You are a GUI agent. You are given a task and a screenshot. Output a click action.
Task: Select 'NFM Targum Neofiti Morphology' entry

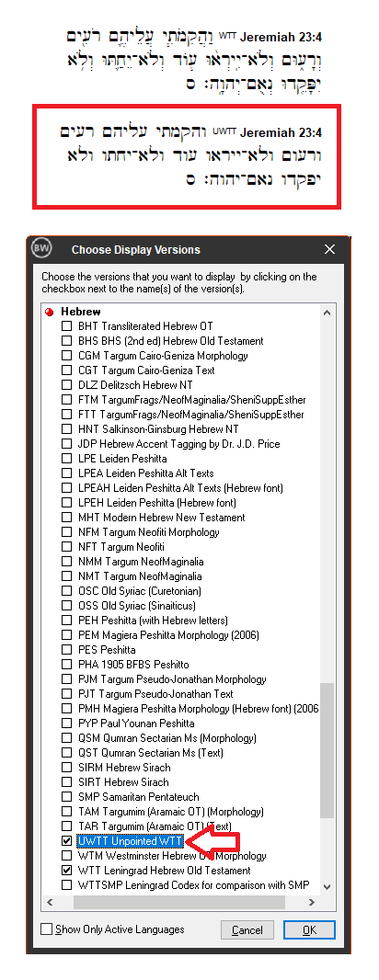(x=149, y=532)
